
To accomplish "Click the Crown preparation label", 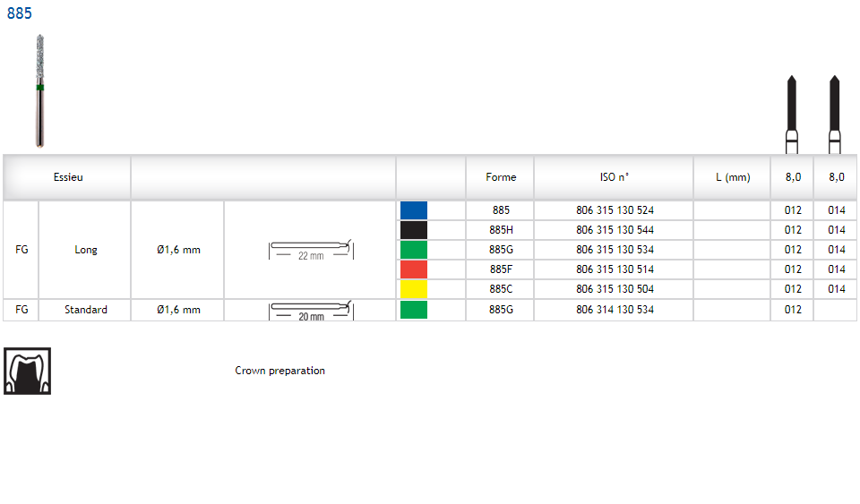I will click(279, 371).
